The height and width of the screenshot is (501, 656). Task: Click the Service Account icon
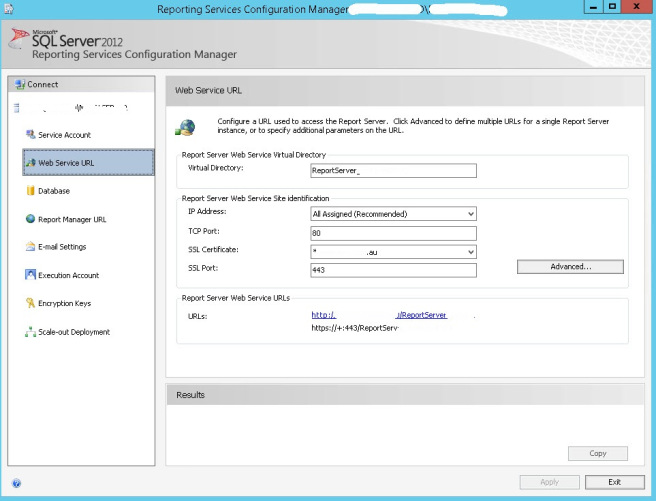tap(31, 134)
